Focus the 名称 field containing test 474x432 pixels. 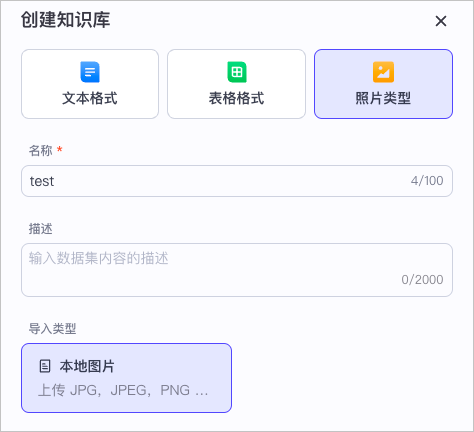(237, 181)
